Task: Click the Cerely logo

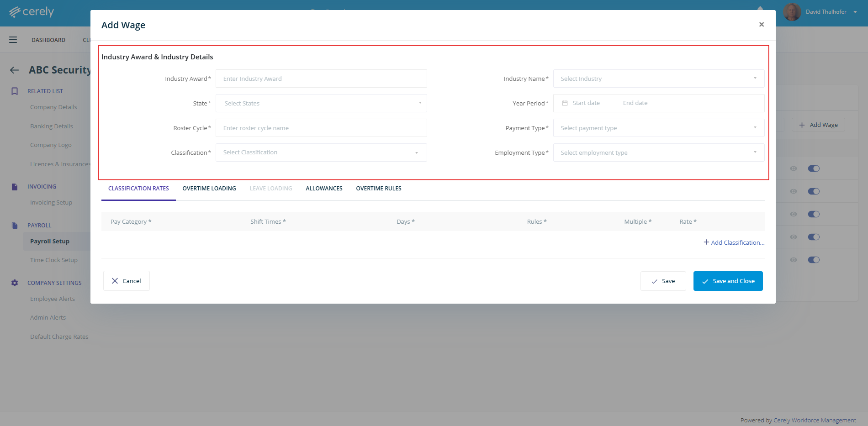Action: (32, 12)
